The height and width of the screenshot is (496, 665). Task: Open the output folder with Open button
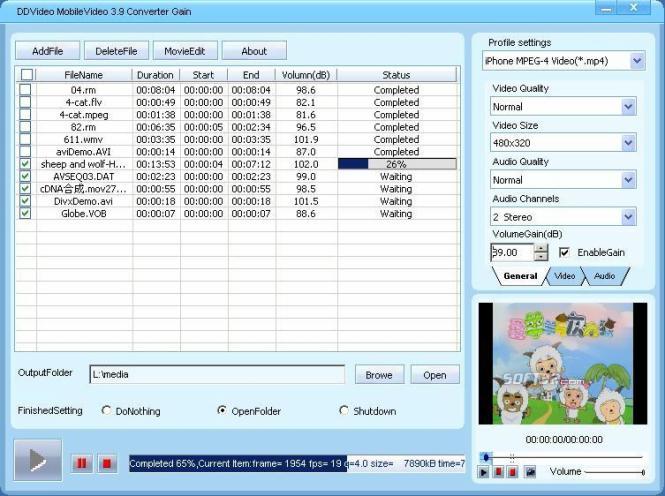pyautogui.click(x=435, y=375)
